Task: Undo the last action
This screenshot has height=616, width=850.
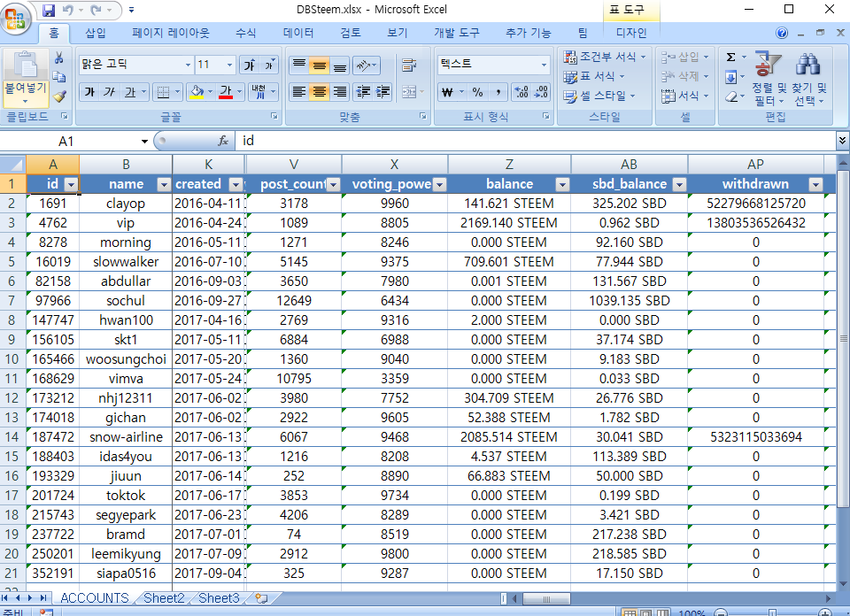Action: (x=68, y=10)
